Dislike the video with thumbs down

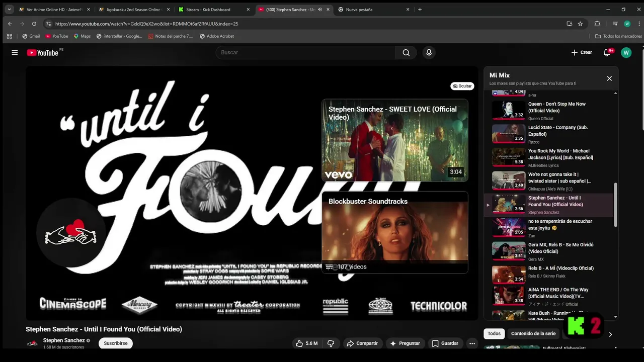click(x=331, y=343)
